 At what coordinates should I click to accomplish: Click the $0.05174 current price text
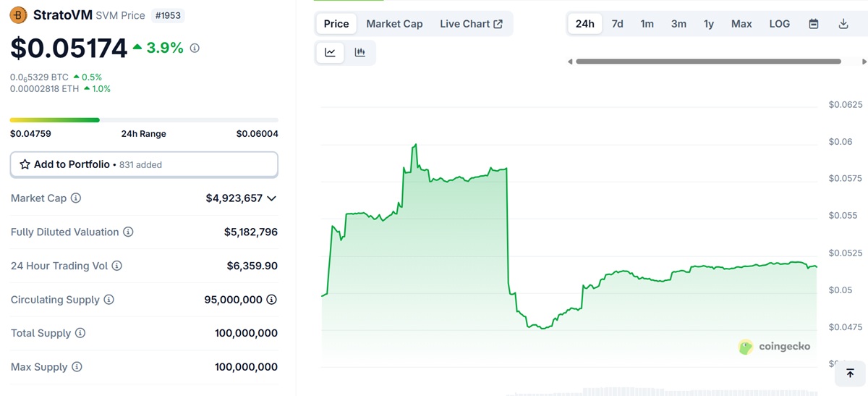69,48
